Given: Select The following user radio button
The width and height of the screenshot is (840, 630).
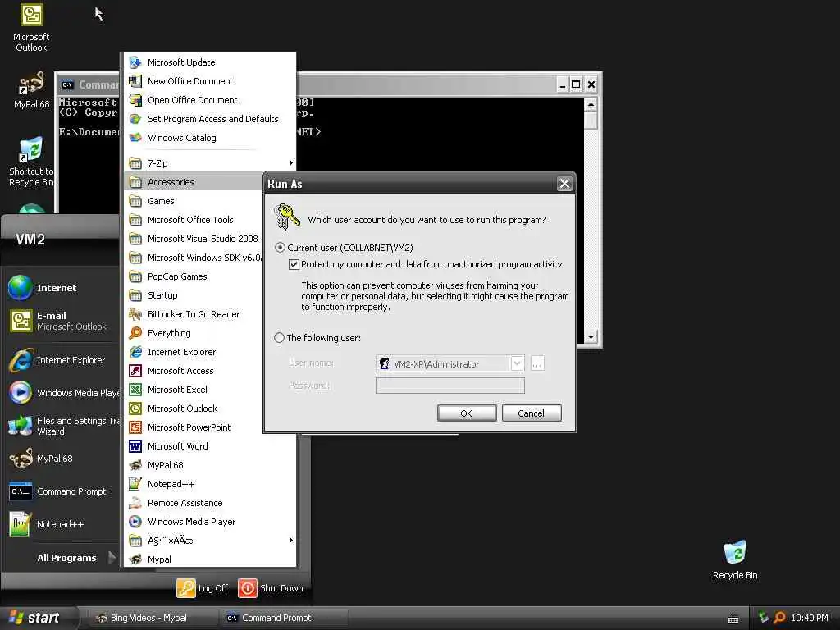Looking at the screenshot, I should (279, 337).
